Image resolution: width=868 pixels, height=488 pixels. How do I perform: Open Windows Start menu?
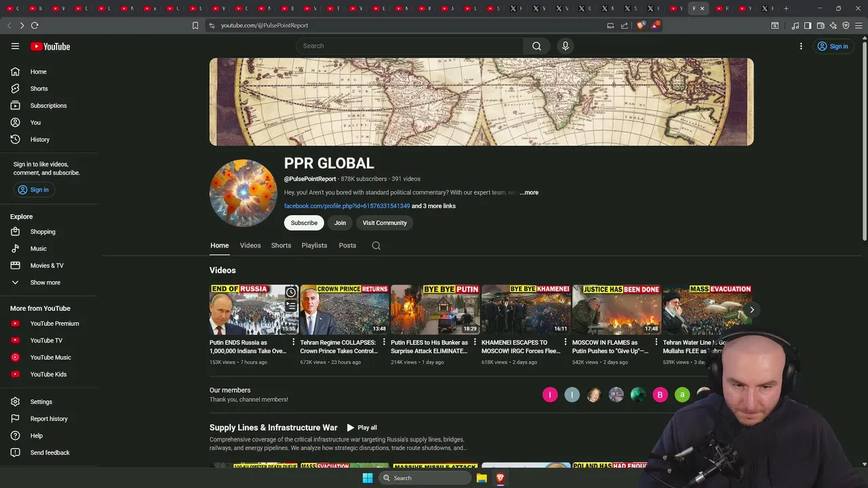coord(368,478)
